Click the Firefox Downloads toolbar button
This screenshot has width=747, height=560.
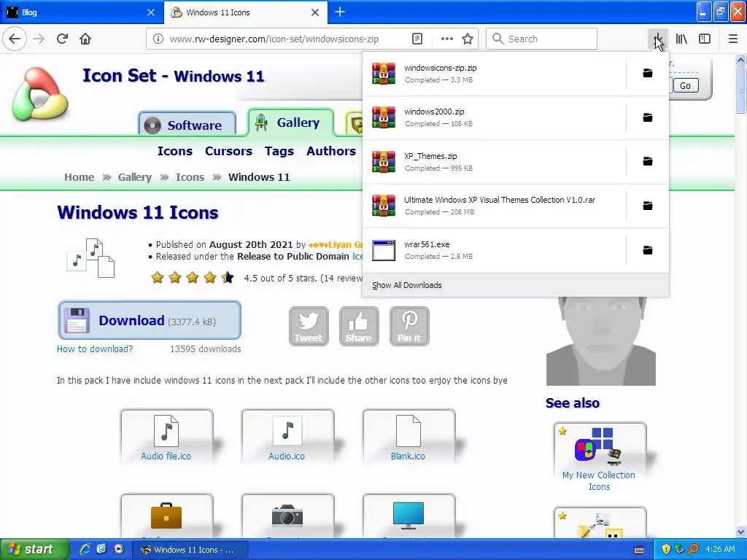coord(657,39)
